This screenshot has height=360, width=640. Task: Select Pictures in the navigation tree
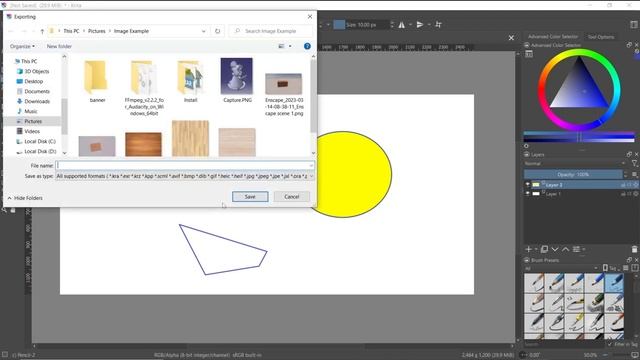[x=33, y=121]
